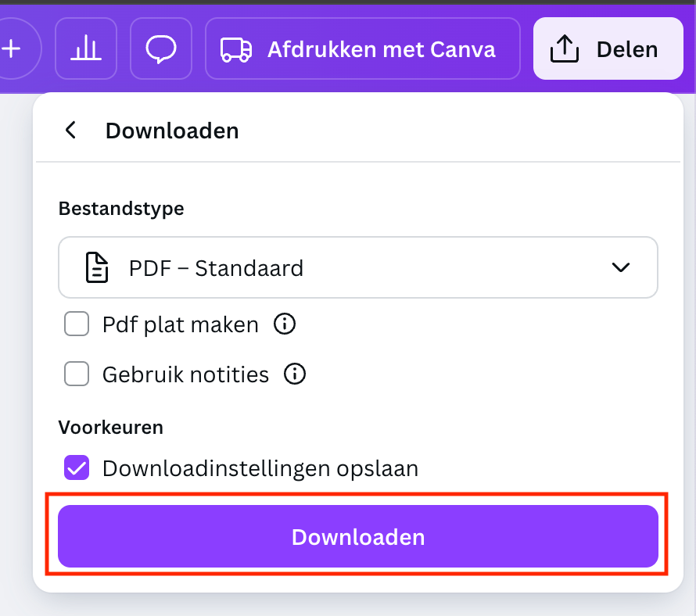Screen dimensions: 696x616
Task: Click the Pdf plat maken label text
Action: pos(180,325)
